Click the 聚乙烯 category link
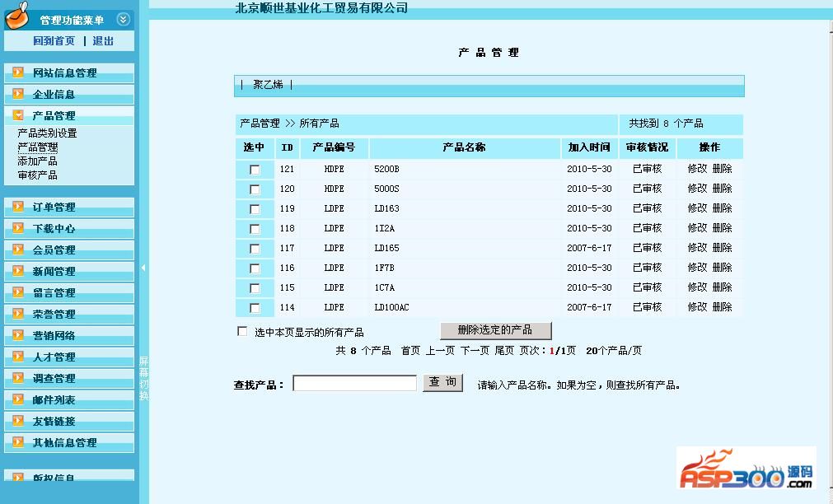Image resolution: width=833 pixels, height=504 pixels. (269, 85)
